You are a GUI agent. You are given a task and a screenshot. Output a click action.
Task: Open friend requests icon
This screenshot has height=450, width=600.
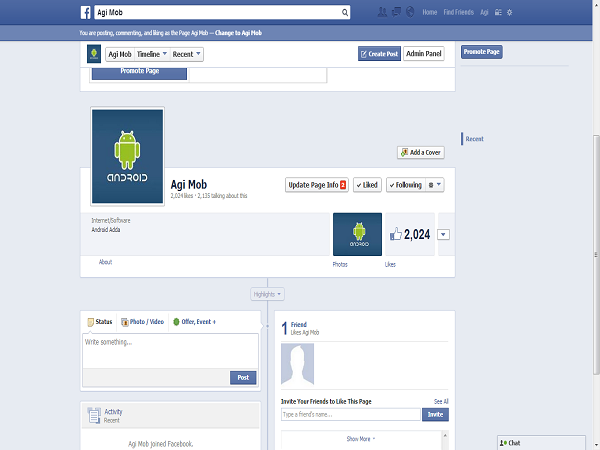click(382, 12)
